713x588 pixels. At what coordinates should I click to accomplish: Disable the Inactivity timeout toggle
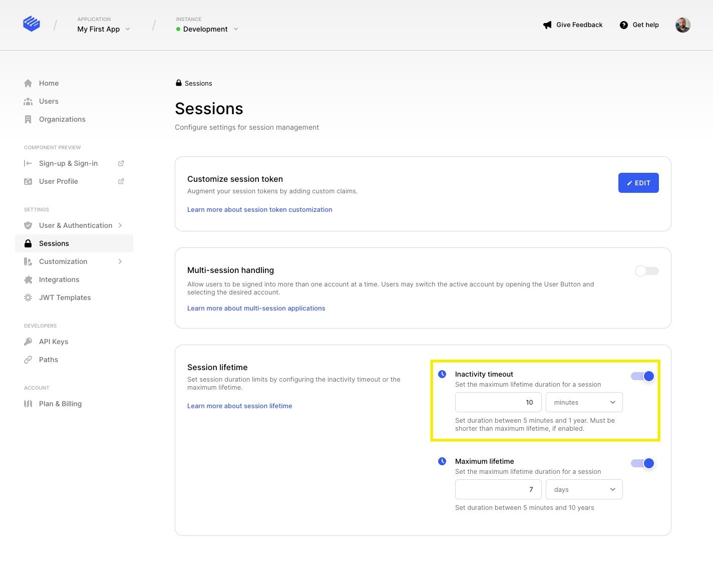point(643,376)
